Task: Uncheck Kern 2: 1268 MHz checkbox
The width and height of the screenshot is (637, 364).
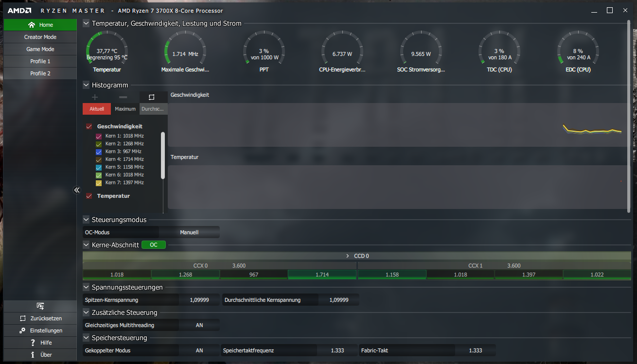Action: 99,144
